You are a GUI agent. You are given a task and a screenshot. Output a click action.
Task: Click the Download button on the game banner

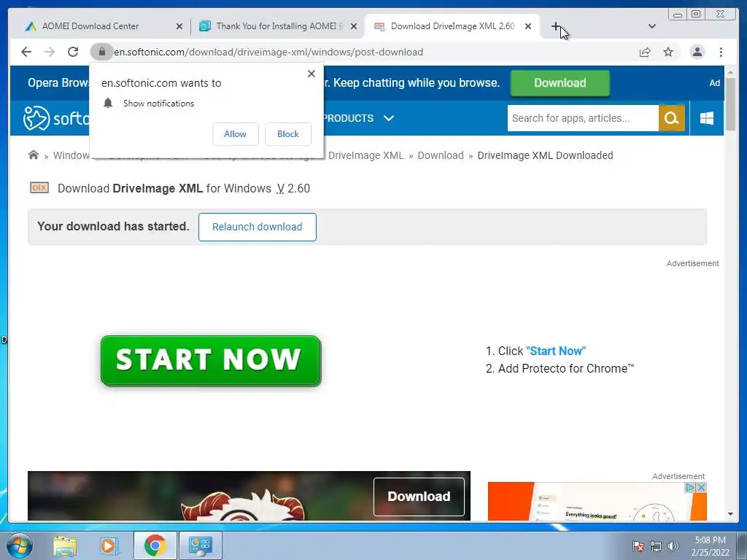coord(419,497)
